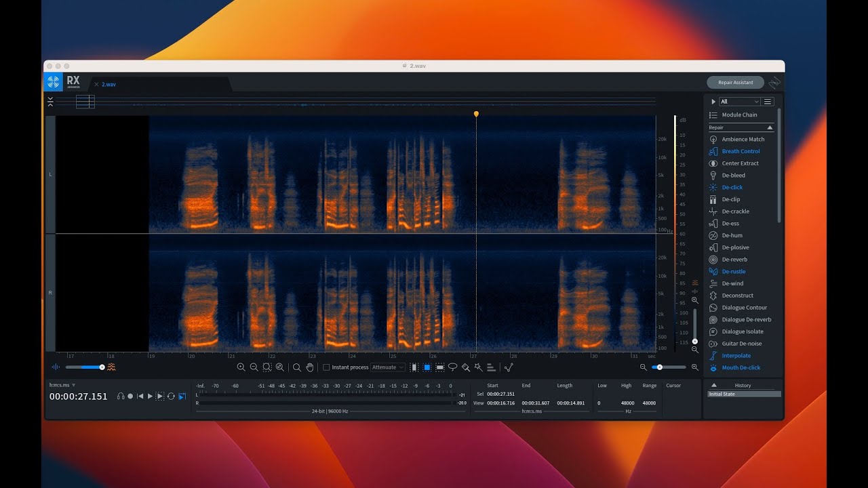Select Initial State in History
868x488 pixels.
click(x=744, y=394)
